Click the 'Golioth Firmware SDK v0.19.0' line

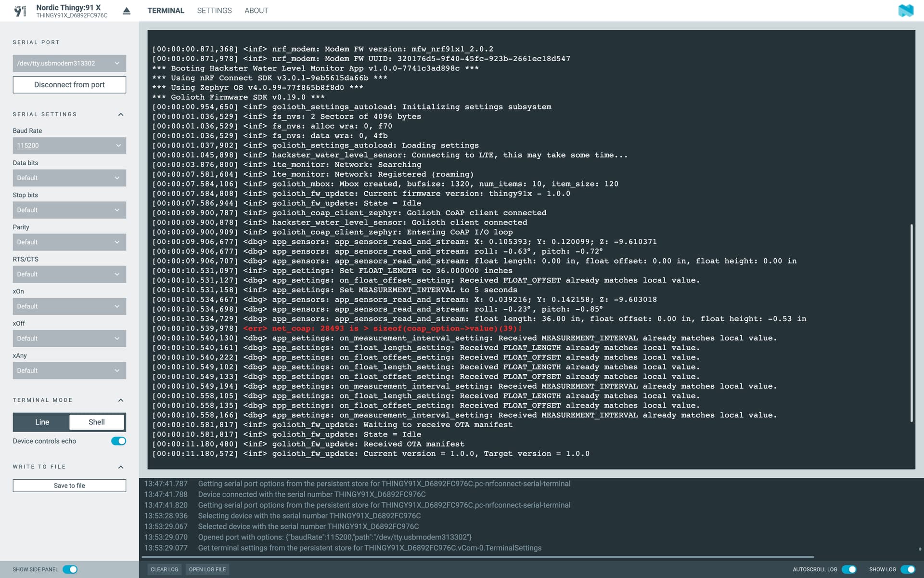coord(238,97)
